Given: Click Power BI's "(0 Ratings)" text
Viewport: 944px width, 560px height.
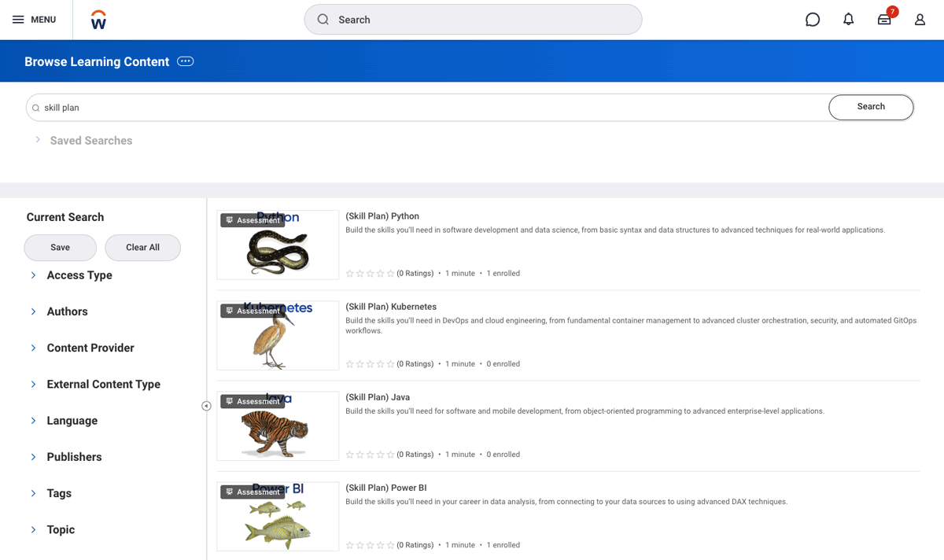Looking at the screenshot, I should tap(415, 545).
